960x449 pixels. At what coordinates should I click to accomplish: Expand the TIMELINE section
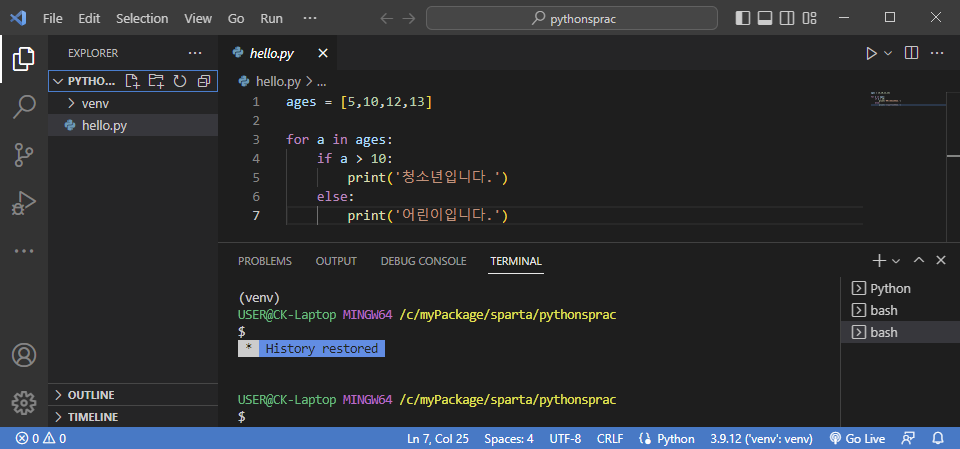coord(133,417)
